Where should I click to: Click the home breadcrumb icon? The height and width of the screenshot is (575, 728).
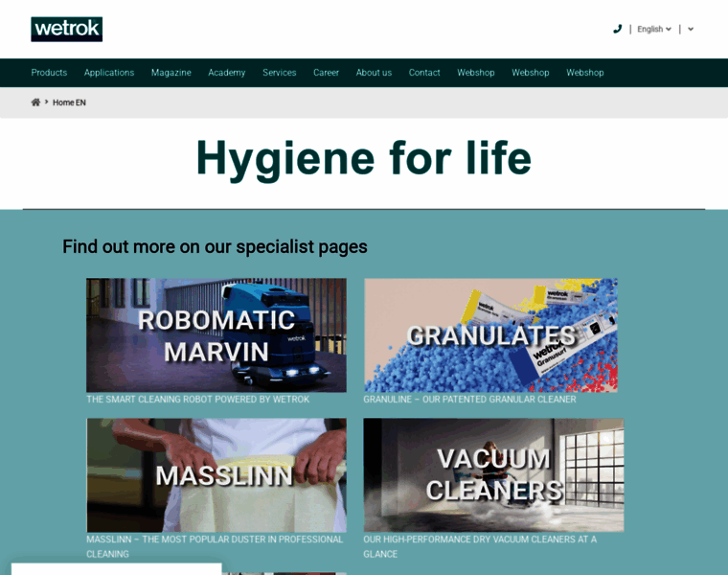click(x=35, y=103)
